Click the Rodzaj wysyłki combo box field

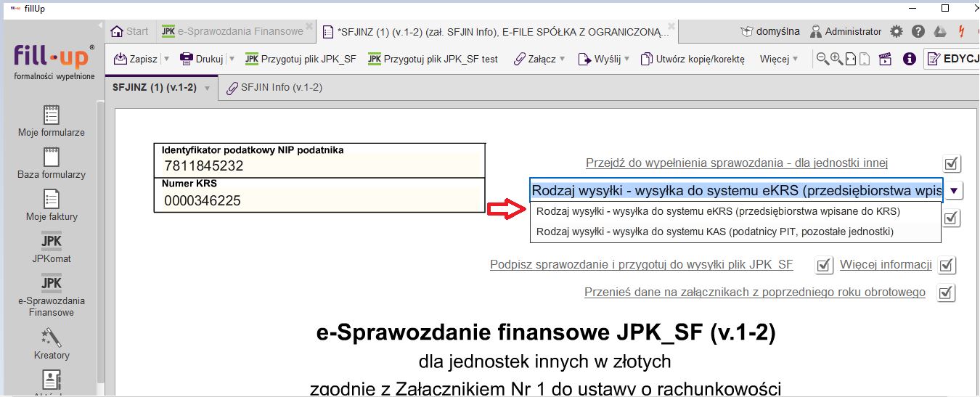click(x=736, y=190)
